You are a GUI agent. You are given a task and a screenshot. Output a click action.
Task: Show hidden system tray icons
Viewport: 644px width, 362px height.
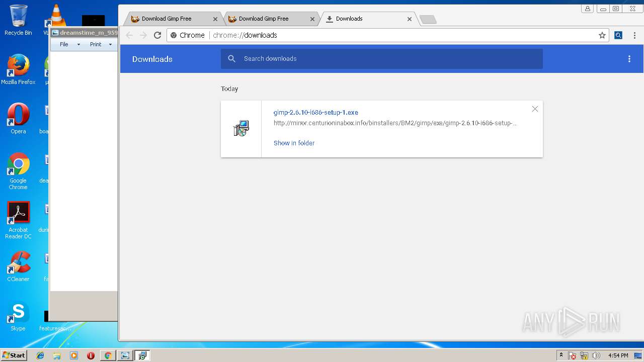click(x=561, y=355)
